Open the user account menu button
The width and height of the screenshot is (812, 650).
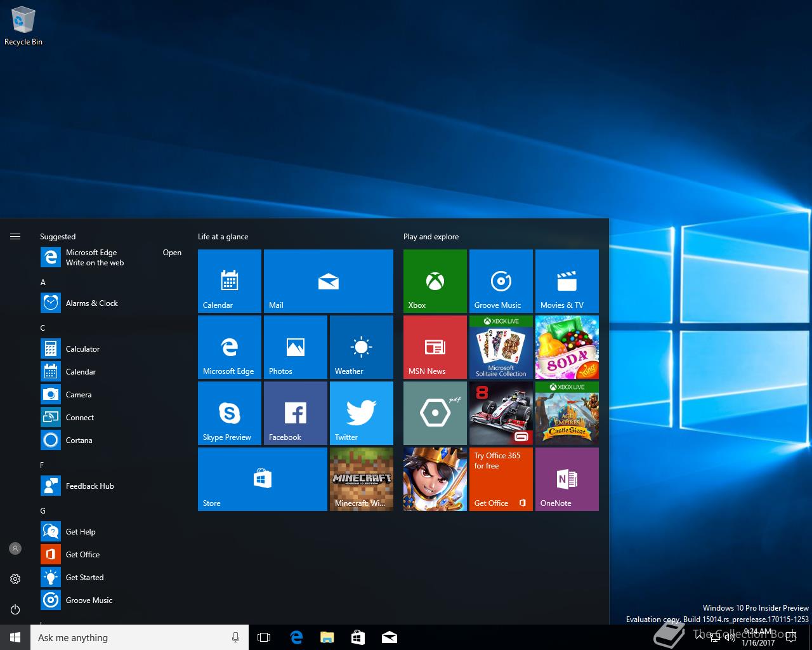(15, 548)
